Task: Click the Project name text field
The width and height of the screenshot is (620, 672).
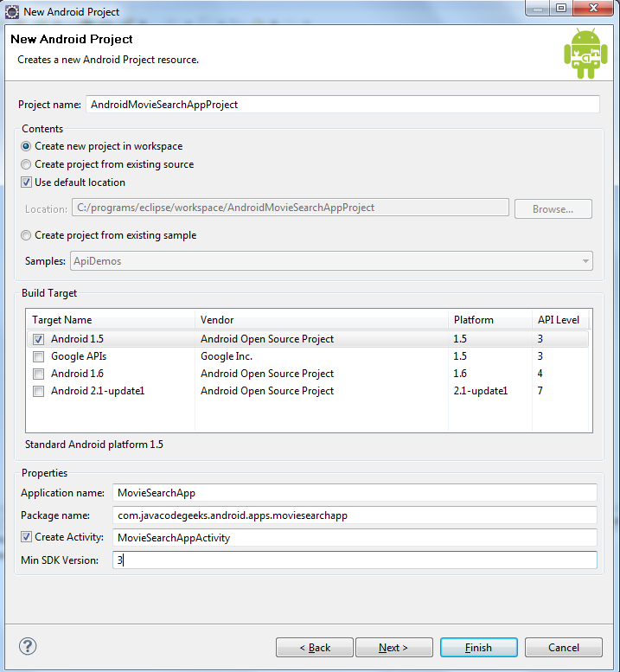Action: point(342,105)
